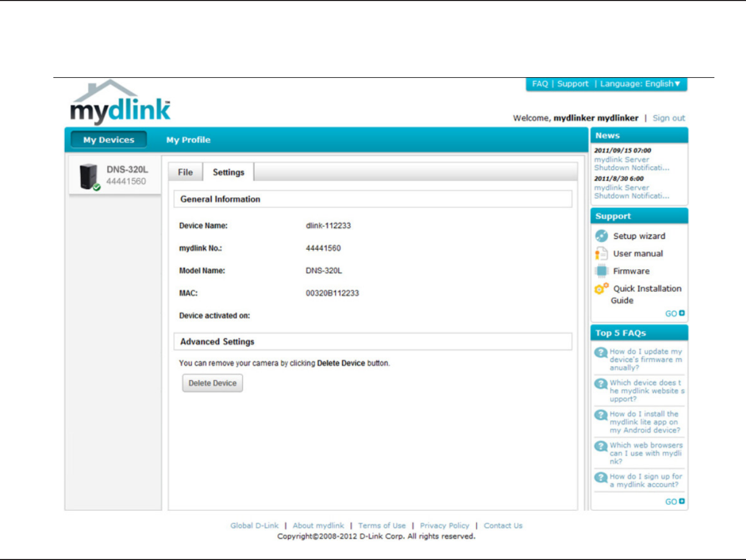Open the Quick Installation Guide link
The height and width of the screenshot is (560, 746).
647,294
